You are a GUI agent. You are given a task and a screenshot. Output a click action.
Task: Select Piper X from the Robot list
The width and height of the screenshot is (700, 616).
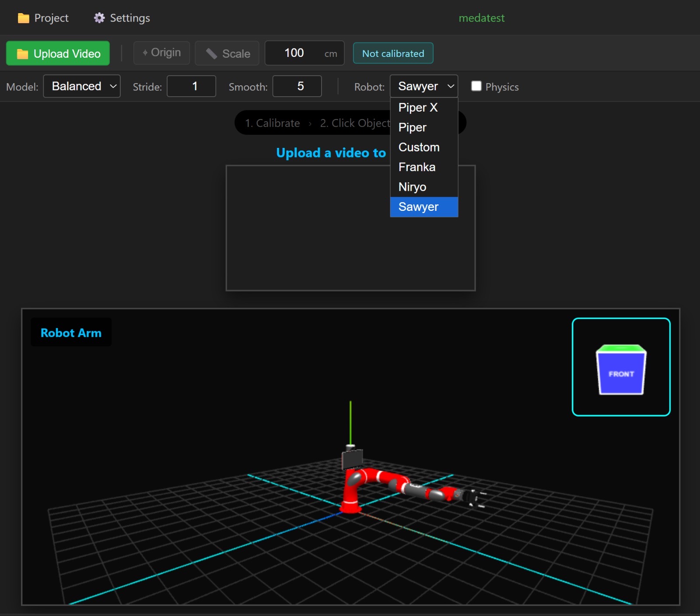(417, 107)
